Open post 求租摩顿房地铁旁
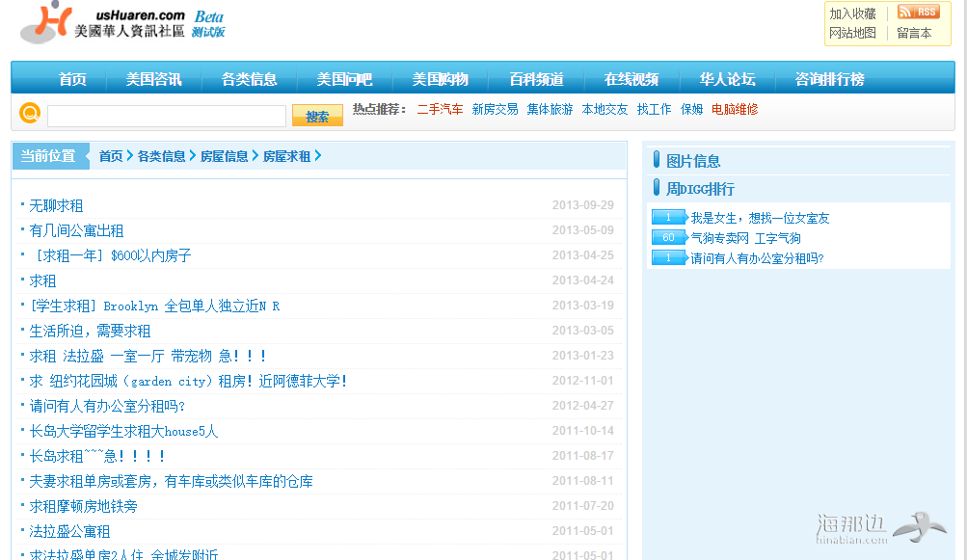967x560 pixels. (x=83, y=506)
